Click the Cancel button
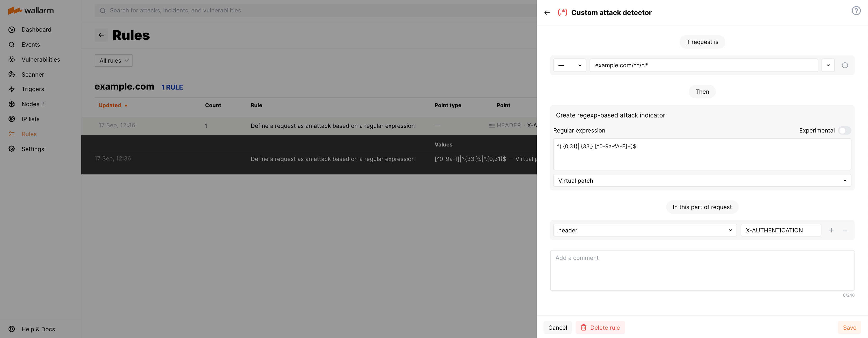 click(x=557, y=328)
